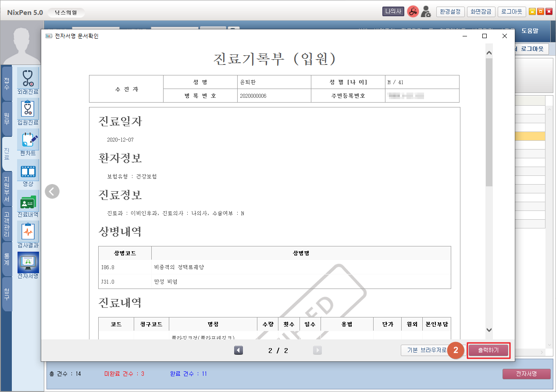Viewport: 556px width, 392px height.
Task: Launch the 펜차트 pen chart icon
Action: pyautogui.click(x=28, y=139)
